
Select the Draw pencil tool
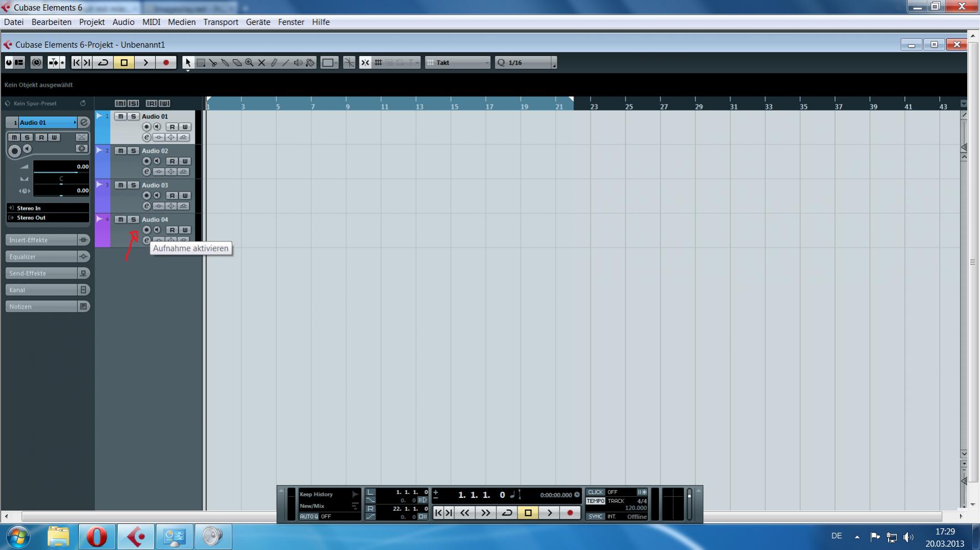274,63
